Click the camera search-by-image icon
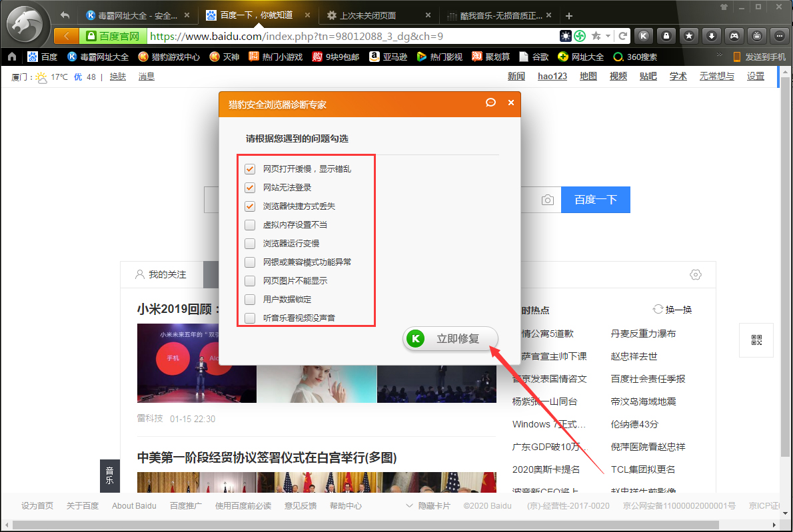This screenshot has height=532, width=793. pyautogui.click(x=547, y=200)
